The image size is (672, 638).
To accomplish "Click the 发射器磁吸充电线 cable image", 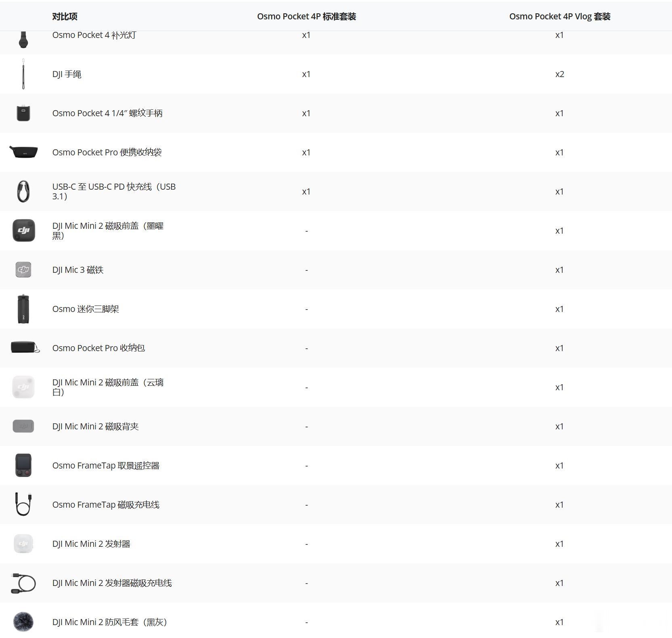I will click(x=23, y=583).
